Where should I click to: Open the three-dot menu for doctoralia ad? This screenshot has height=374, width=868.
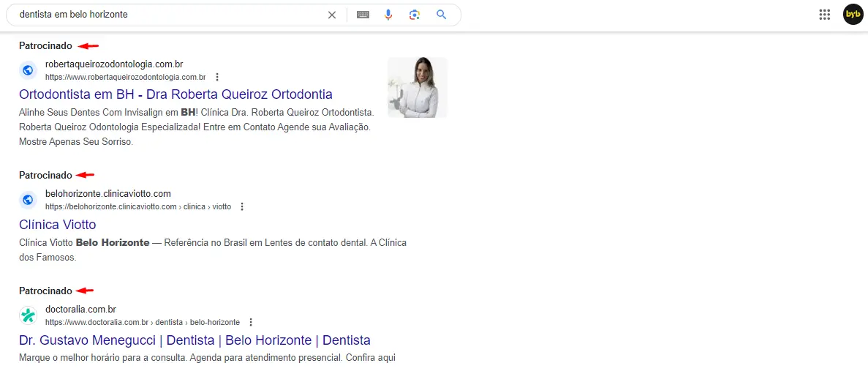pyautogui.click(x=251, y=322)
